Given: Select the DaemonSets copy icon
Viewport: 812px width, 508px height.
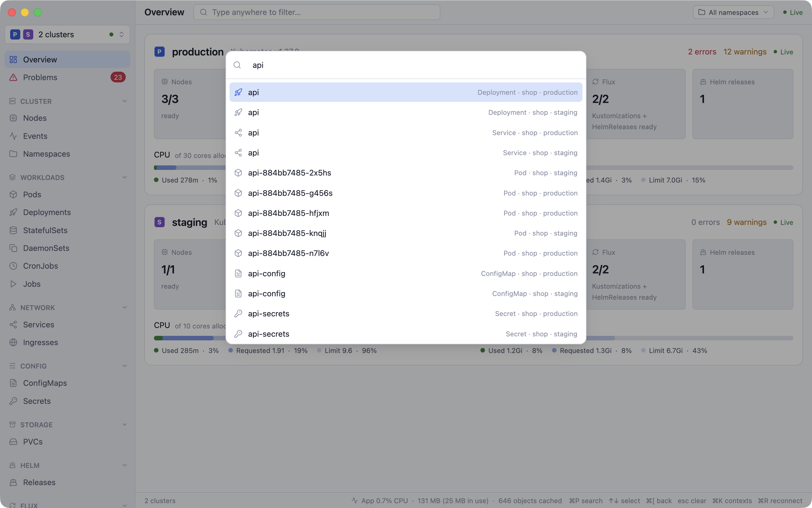Looking at the screenshot, I should click(13, 248).
